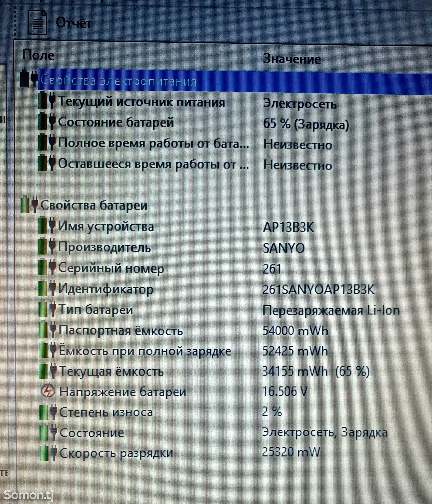This screenshot has height=504, width=432.
Task: Select the Идентификатор row
Action: point(106,290)
